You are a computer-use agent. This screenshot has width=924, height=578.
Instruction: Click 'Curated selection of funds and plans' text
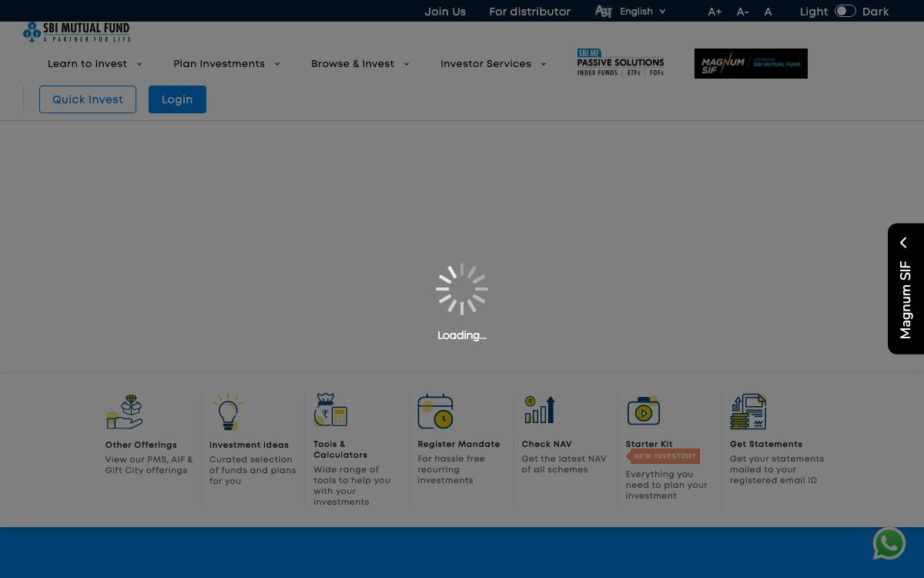pos(253,470)
